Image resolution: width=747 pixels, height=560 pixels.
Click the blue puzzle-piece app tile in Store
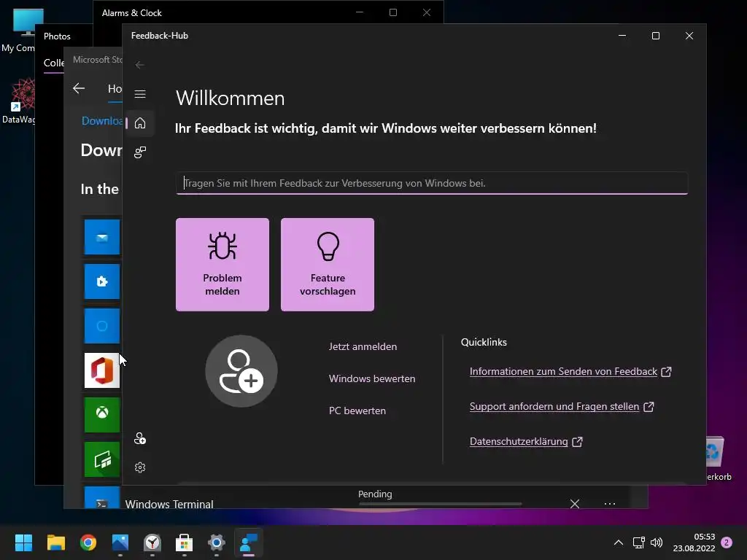(102, 281)
